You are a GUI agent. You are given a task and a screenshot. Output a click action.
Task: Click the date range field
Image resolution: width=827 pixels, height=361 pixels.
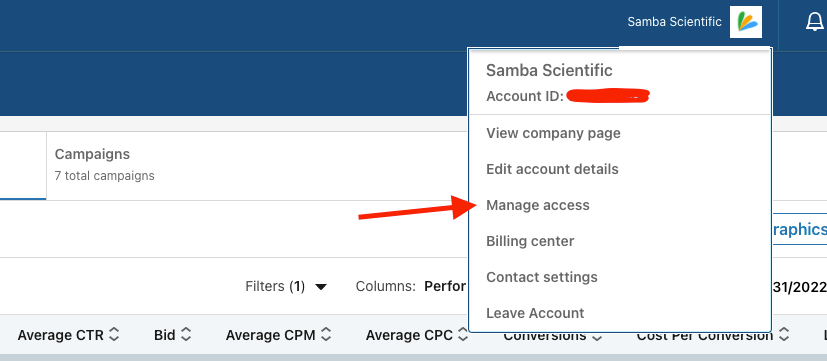pyautogui.click(x=799, y=287)
